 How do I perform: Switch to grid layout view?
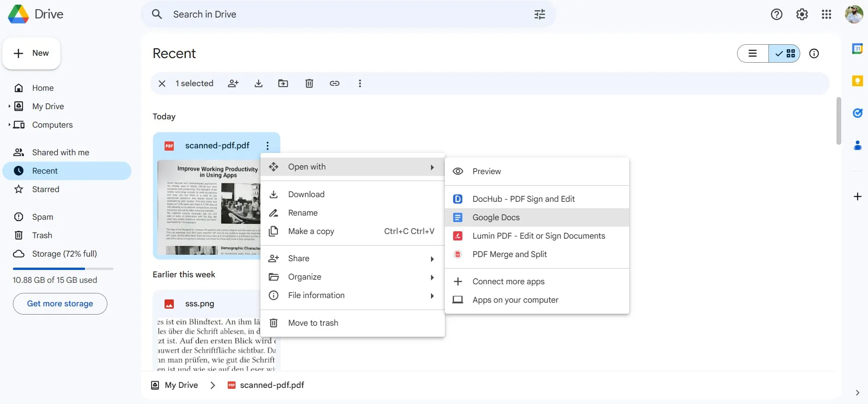tap(785, 53)
